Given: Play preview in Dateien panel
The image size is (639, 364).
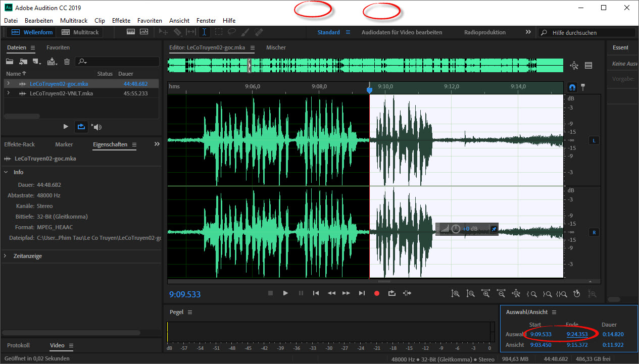Looking at the screenshot, I should pyautogui.click(x=66, y=126).
